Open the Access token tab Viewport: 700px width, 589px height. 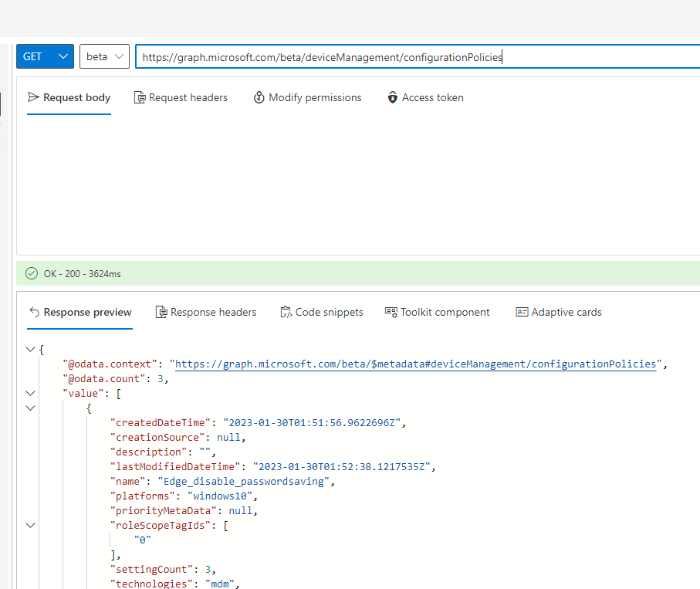click(425, 97)
